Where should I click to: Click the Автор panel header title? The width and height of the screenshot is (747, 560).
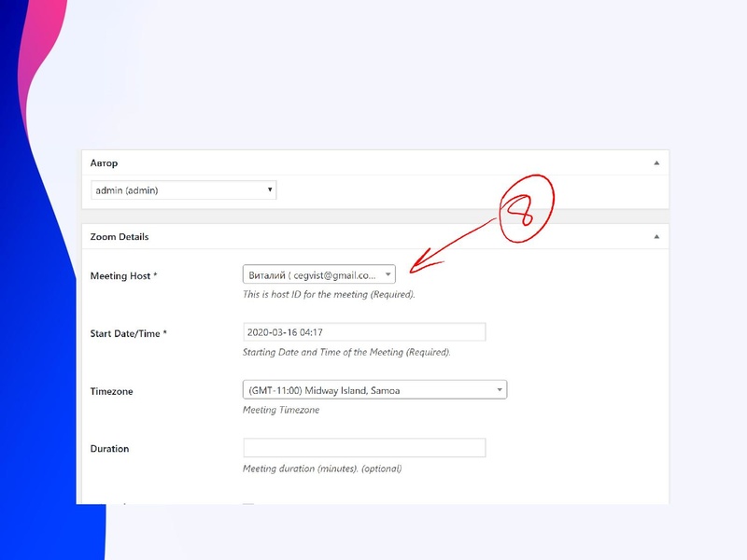coord(104,163)
